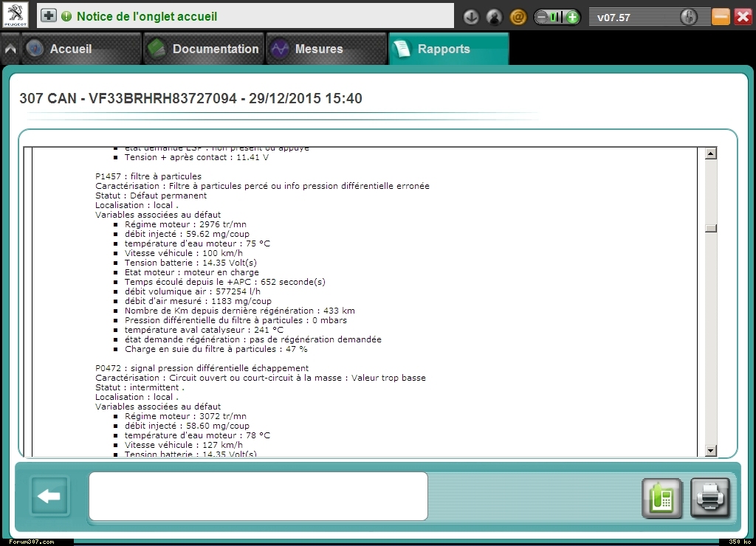This screenshot has height=546, width=756.
Task: Click the empty message field at bottom
Action: (x=258, y=497)
